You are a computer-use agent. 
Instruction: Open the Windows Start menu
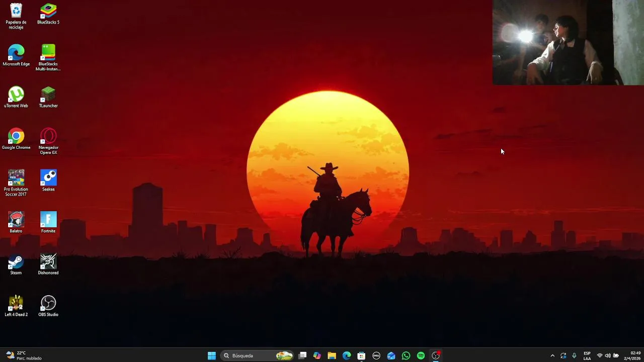point(212,355)
